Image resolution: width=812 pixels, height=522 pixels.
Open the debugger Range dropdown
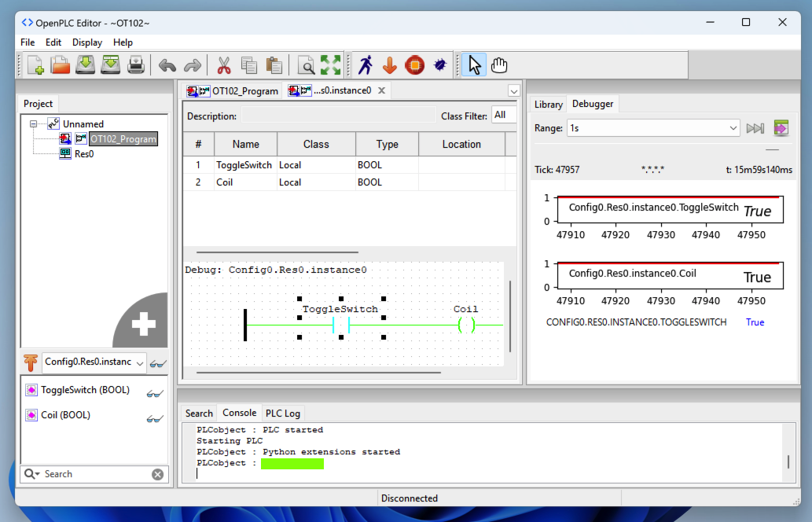point(653,128)
